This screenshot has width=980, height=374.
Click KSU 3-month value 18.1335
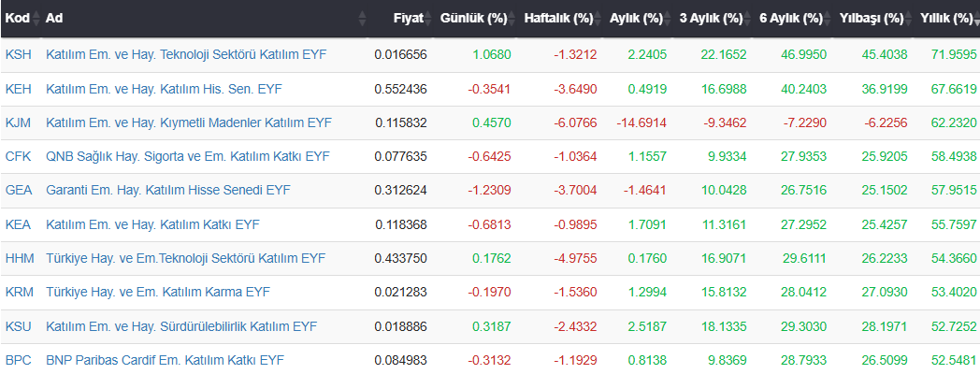[x=724, y=326]
